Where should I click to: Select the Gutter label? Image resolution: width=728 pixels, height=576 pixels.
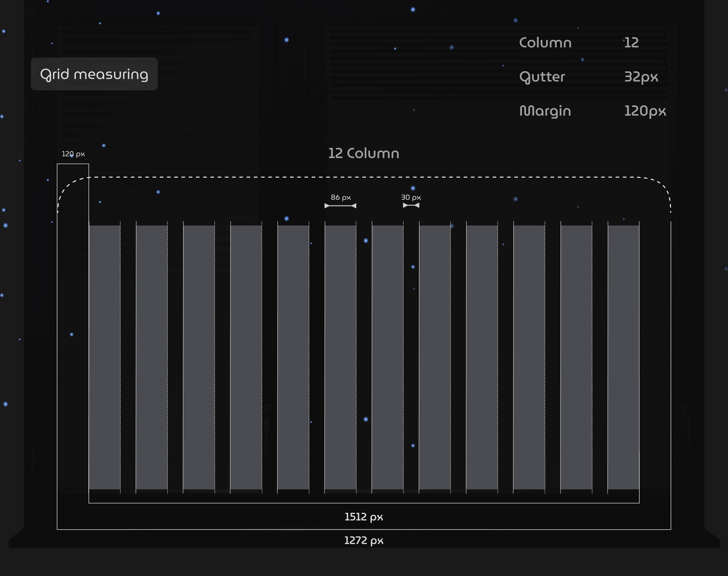(542, 77)
